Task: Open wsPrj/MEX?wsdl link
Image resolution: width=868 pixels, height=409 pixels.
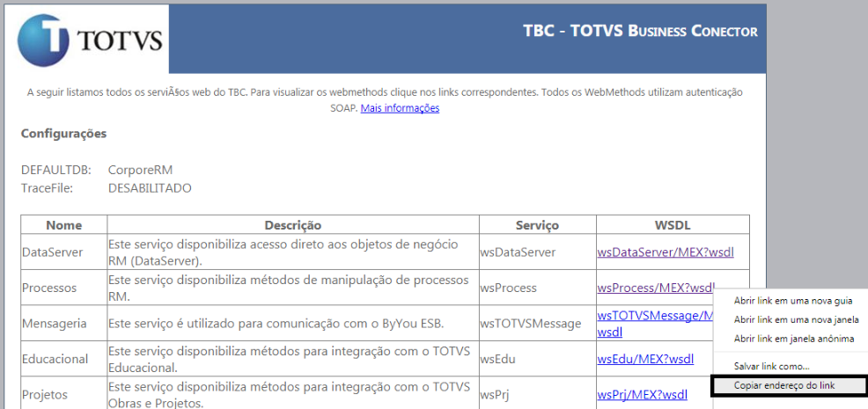Action: [x=642, y=395]
